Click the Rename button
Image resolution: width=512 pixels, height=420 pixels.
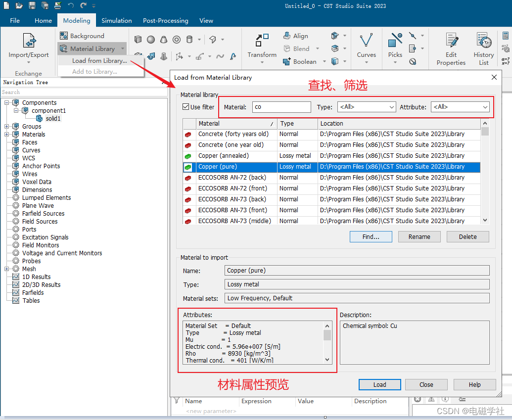[x=419, y=237]
